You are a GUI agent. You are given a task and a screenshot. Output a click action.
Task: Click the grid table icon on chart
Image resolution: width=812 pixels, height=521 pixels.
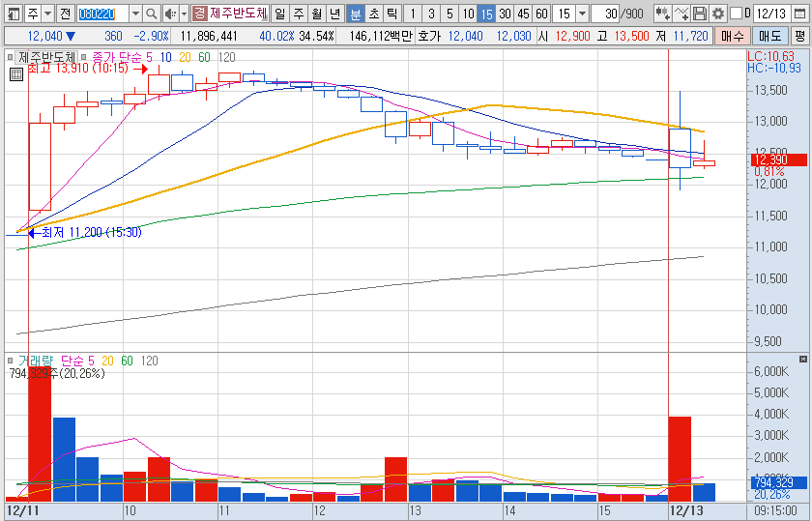(16, 74)
